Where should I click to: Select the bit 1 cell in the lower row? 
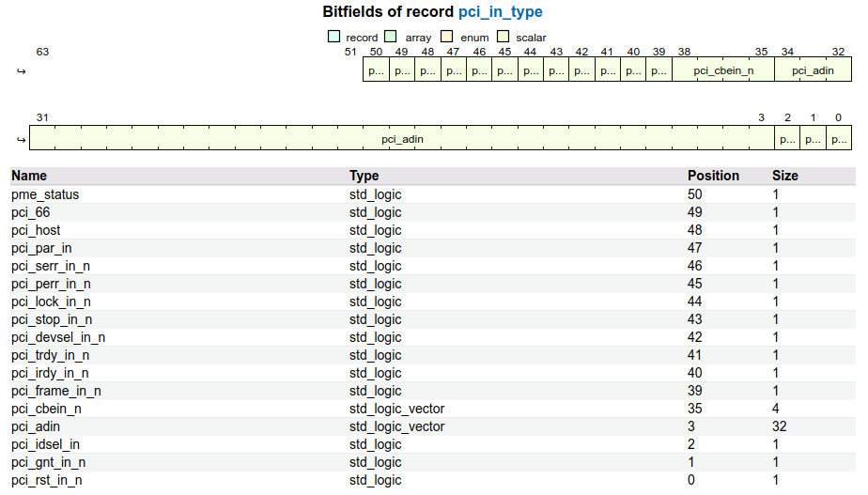click(x=814, y=138)
